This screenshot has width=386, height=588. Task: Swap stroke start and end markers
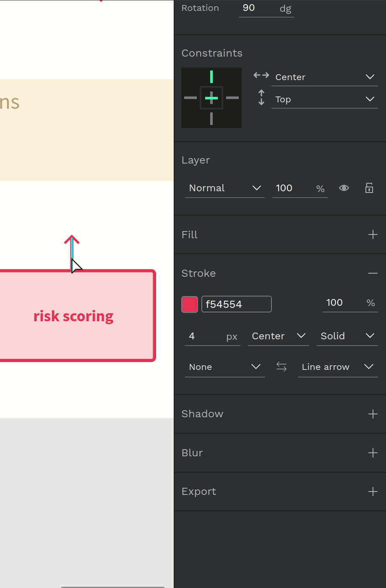coord(282,367)
